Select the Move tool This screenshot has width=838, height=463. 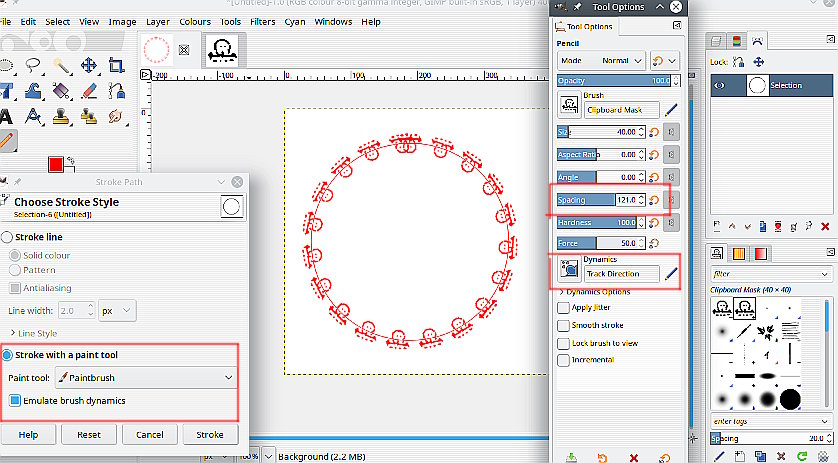click(x=88, y=65)
